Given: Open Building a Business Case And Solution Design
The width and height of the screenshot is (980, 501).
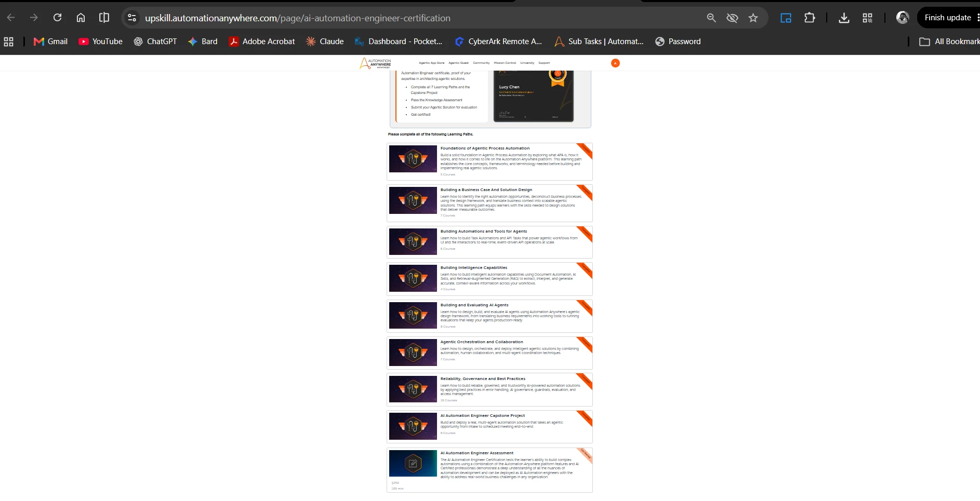Looking at the screenshot, I should [x=486, y=190].
